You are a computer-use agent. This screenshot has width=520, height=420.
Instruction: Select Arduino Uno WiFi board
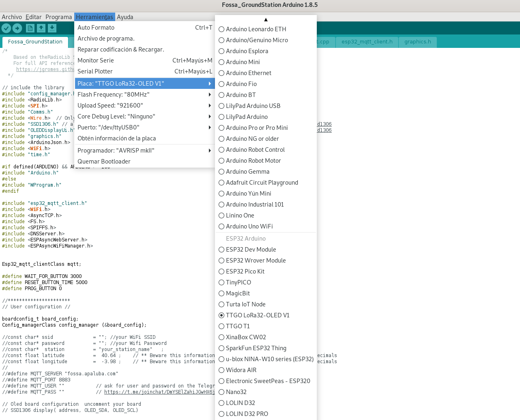266,226
